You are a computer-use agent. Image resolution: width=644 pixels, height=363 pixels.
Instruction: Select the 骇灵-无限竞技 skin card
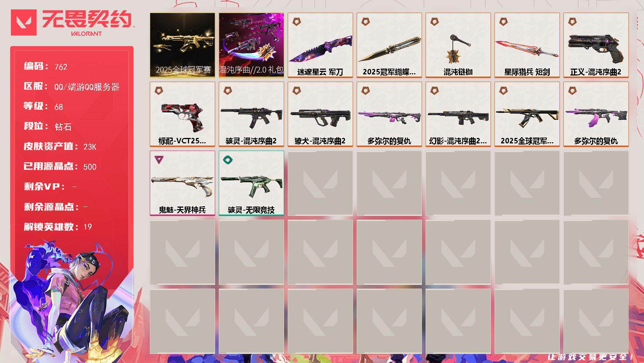click(251, 183)
